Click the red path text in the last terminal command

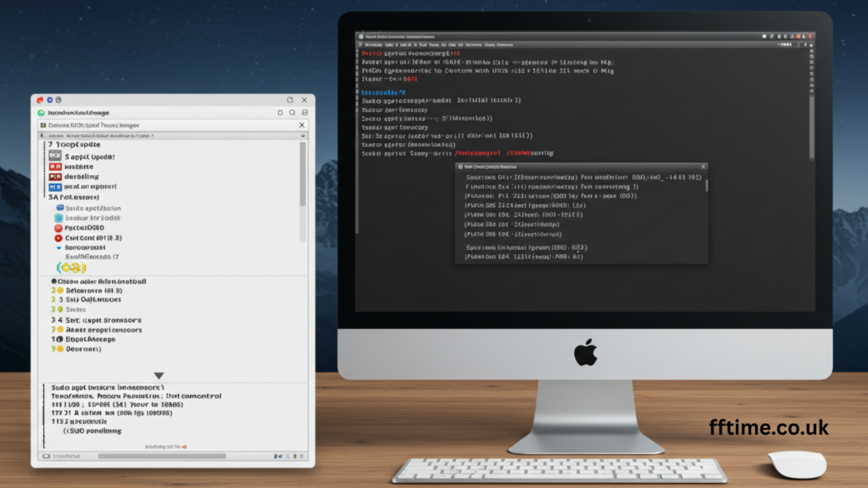tap(492, 153)
